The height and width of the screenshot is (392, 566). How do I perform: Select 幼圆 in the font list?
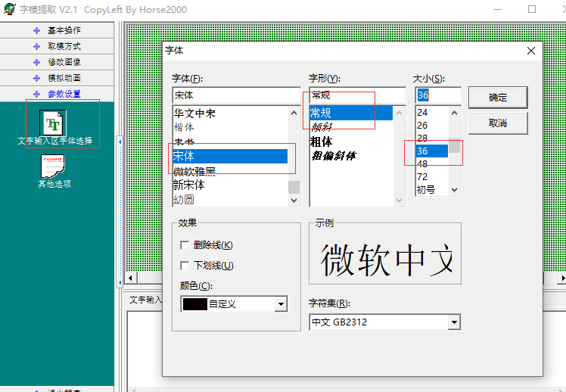230,199
